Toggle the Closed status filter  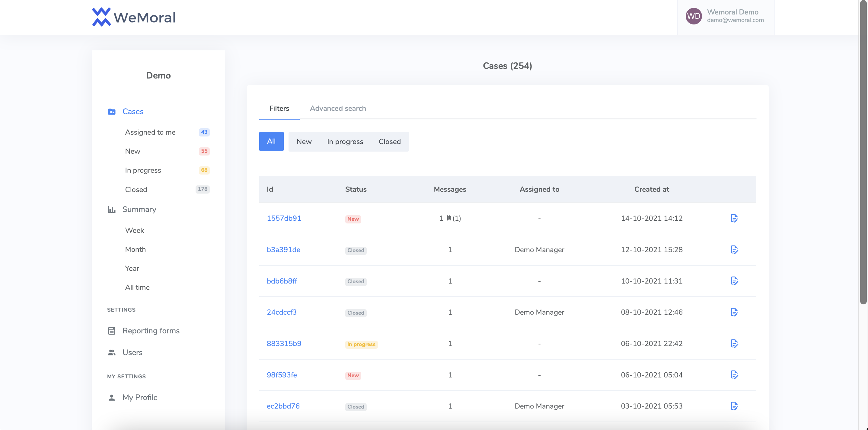pos(390,141)
